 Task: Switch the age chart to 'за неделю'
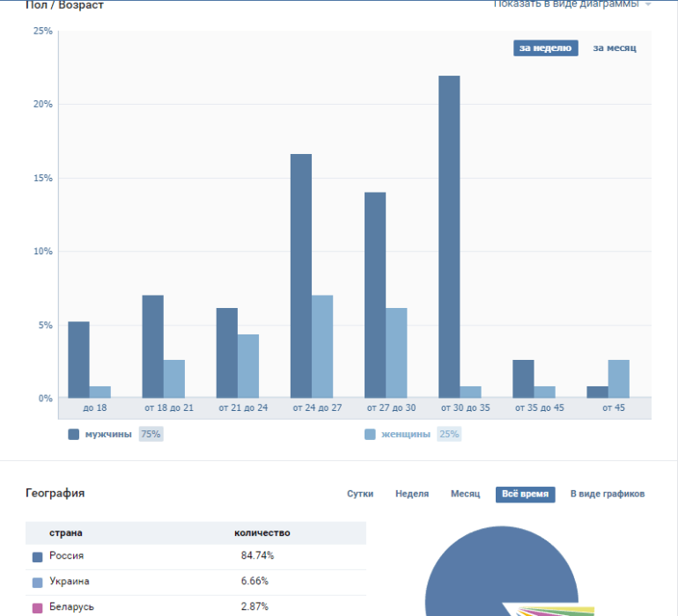(x=546, y=48)
